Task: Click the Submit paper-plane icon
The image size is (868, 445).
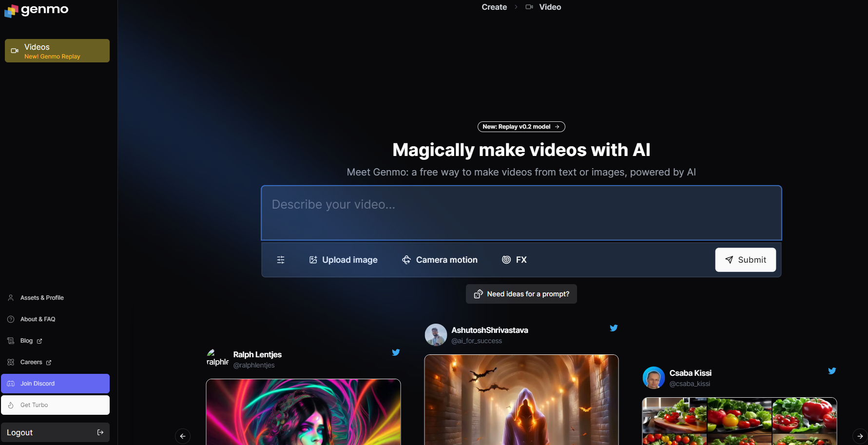Action: 729,260
